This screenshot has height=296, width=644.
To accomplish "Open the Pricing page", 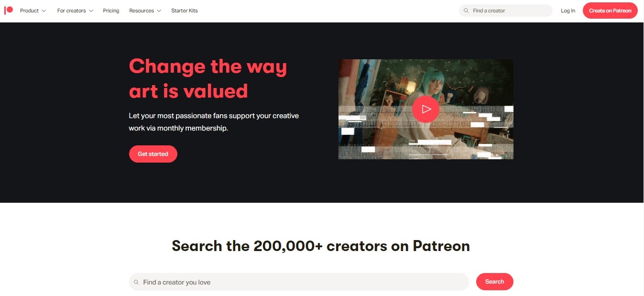I will (111, 11).
